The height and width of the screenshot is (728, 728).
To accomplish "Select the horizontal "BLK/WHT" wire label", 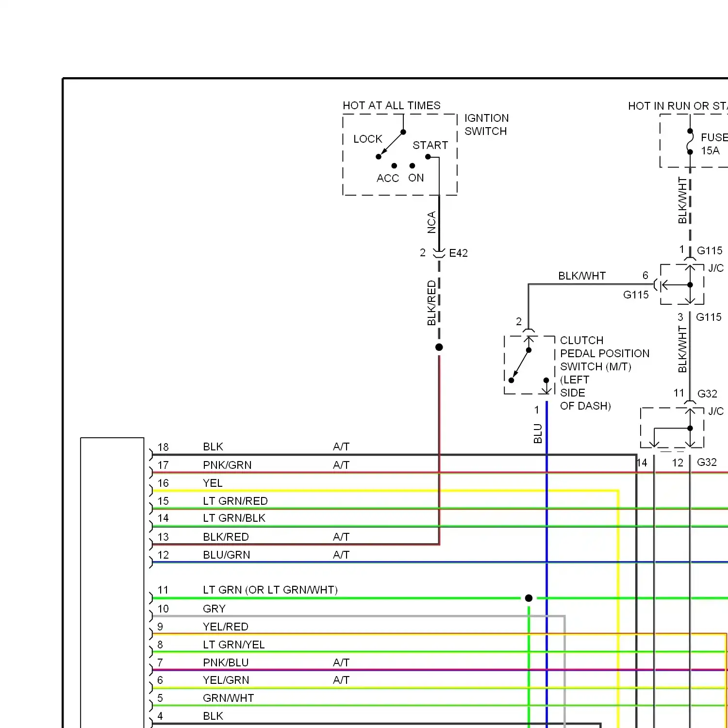I will click(582, 276).
